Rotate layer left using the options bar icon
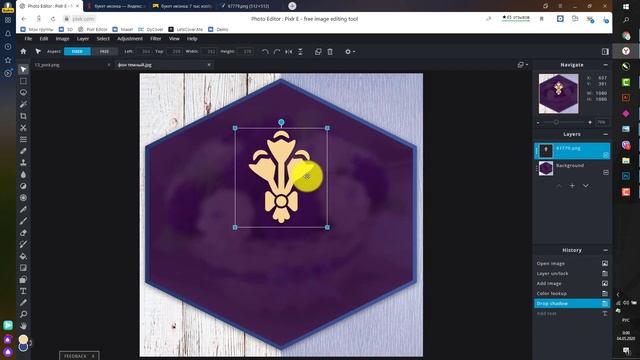Screen dimensions: 640x360 265,52
